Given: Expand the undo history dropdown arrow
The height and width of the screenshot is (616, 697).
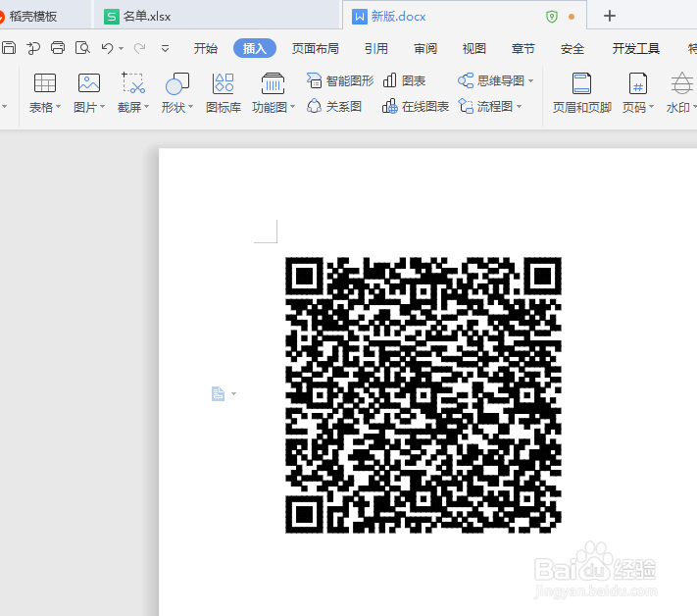Looking at the screenshot, I should point(121,48).
